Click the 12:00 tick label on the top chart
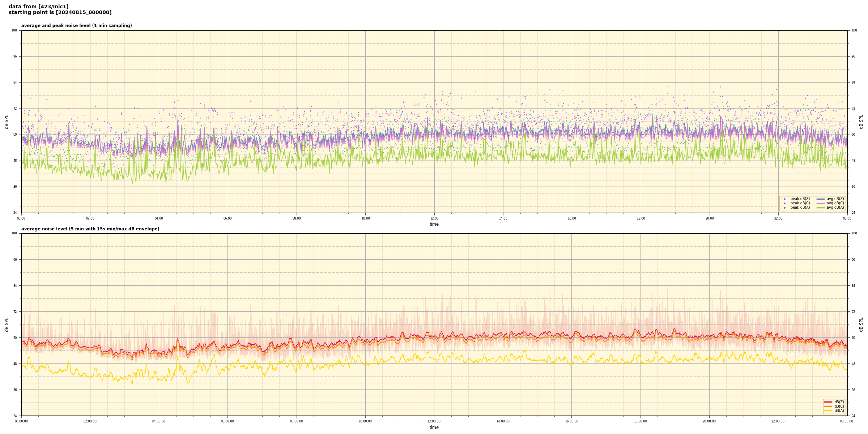868x434 pixels. [434, 218]
